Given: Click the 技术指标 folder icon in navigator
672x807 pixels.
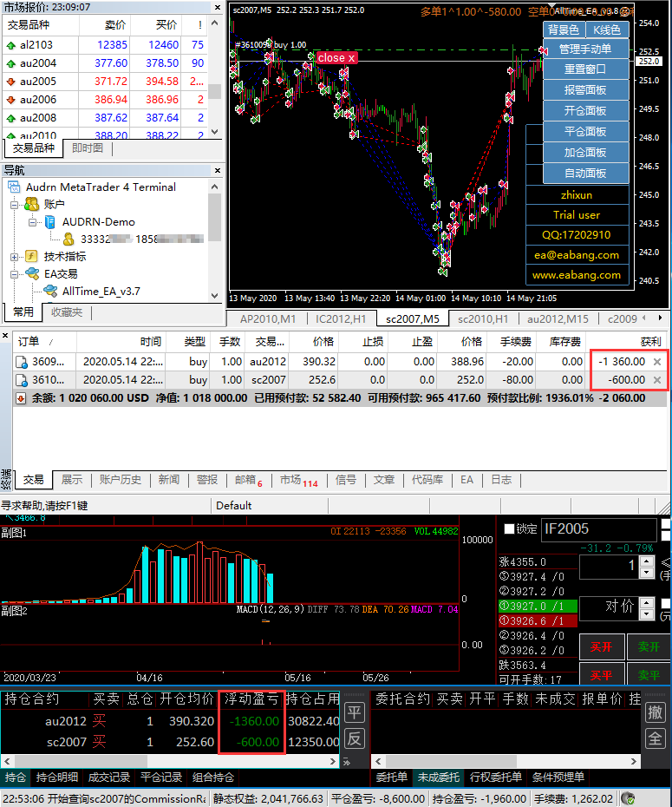Looking at the screenshot, I should [x=31, y=257].
